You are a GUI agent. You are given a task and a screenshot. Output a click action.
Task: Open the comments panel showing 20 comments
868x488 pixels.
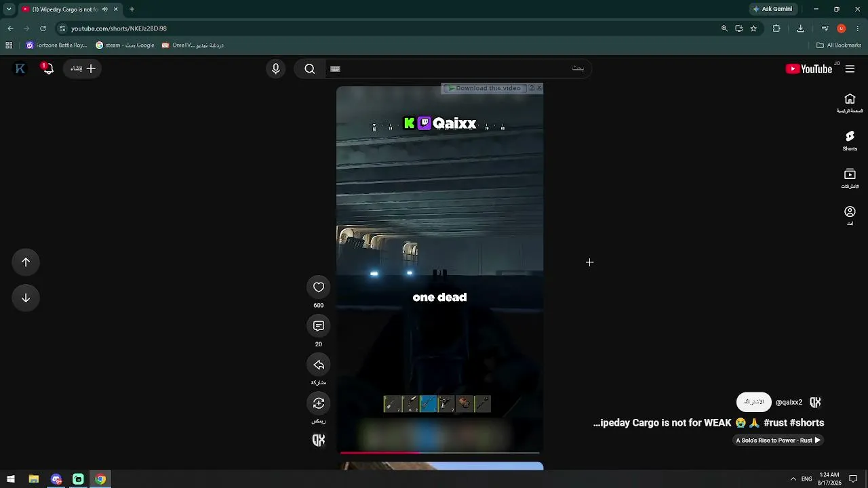(319, 326)
